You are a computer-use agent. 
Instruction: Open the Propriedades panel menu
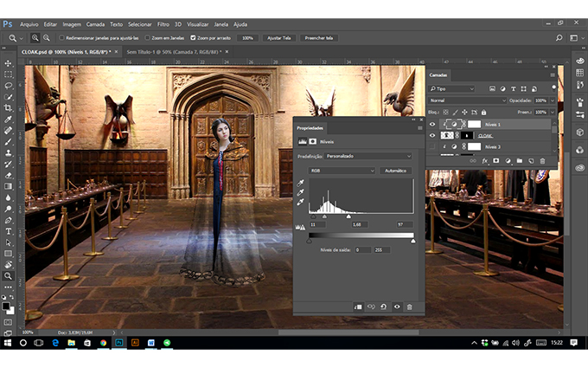(x=419, y=128)
